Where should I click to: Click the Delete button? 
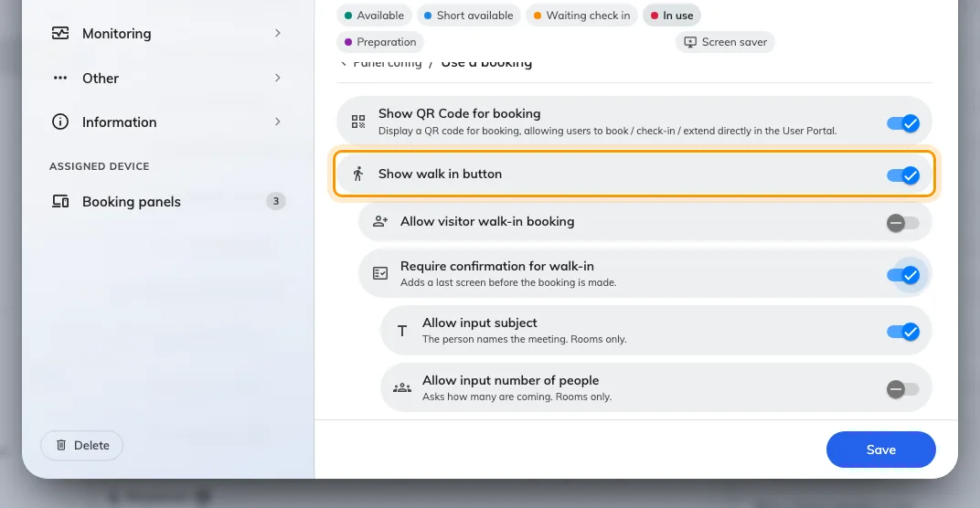tap(82, 445)
